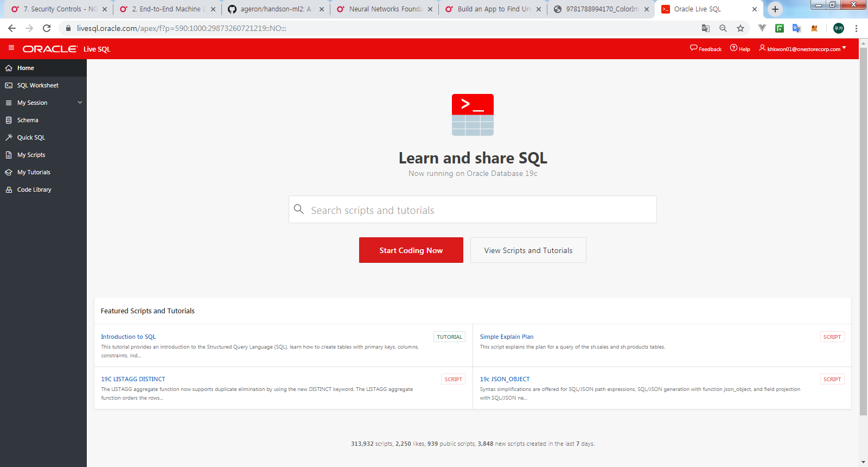This screenshot has height=467, width=868.
Task: Click the Google Translate extension icon
Action: (797, 28)
